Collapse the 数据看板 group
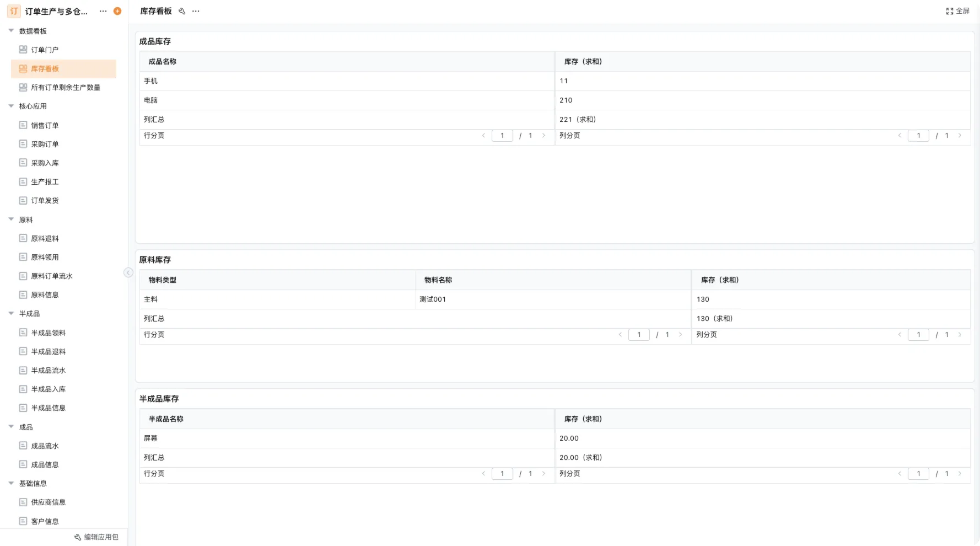980x546 pixels. [x=11, y=31]
